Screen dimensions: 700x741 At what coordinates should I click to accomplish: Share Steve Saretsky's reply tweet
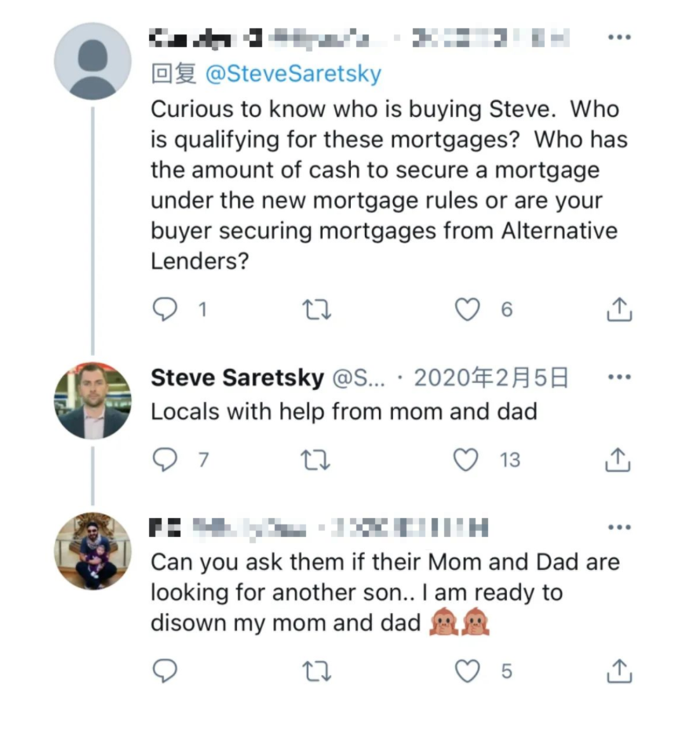618,460
